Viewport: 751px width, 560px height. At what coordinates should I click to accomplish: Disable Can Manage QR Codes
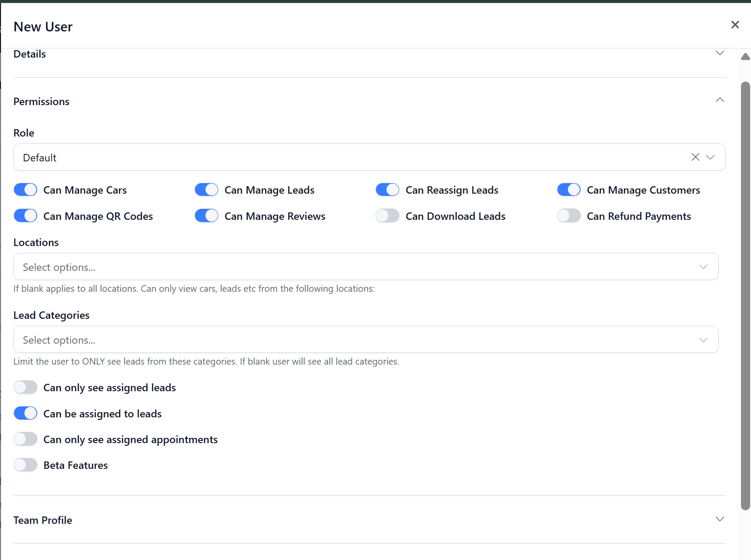point(25,216)
